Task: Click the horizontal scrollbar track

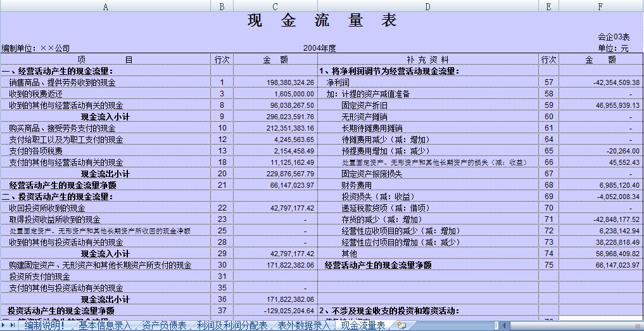Action: pos(577,326)
